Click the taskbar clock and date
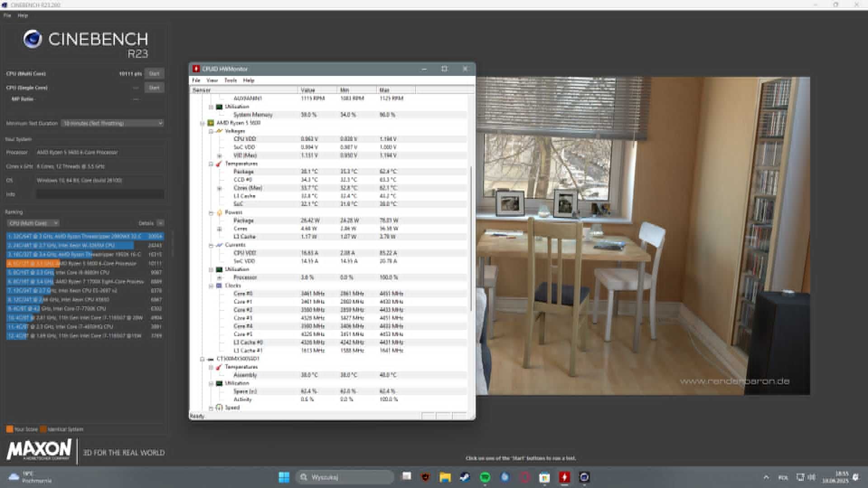The image size is (868, 488). coord(835,477)
